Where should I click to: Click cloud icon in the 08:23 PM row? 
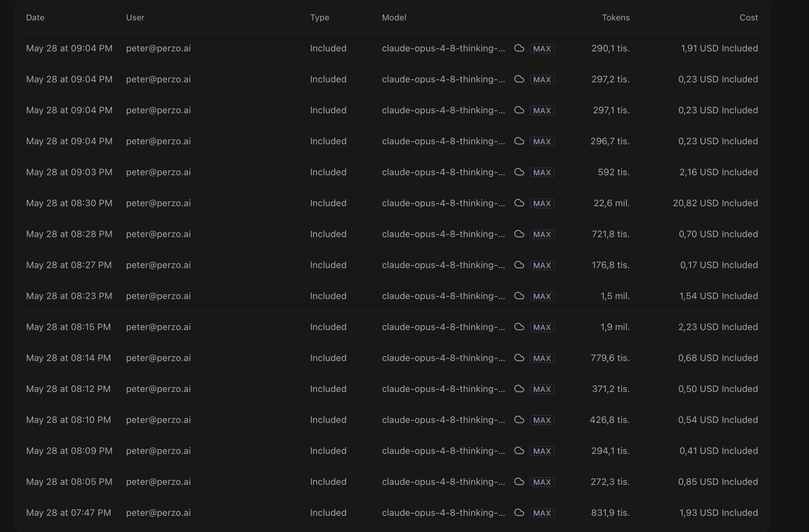point(519,296)
